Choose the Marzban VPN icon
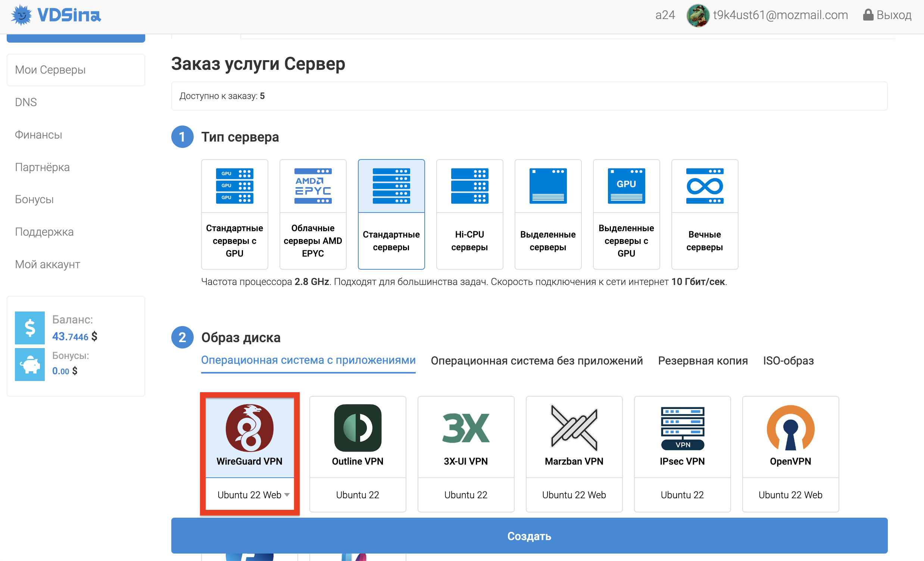924x561 pixels. (574, 428)
